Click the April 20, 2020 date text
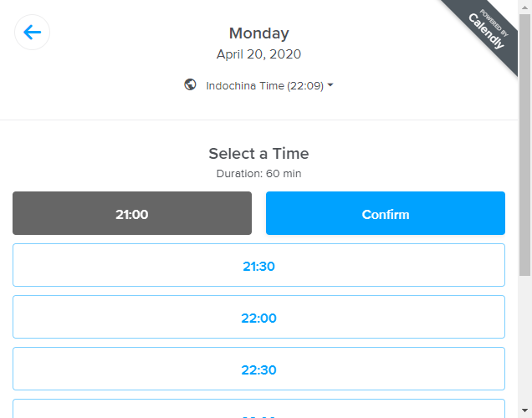The height and width of the screenshot is (418, 532). point(259,54)
